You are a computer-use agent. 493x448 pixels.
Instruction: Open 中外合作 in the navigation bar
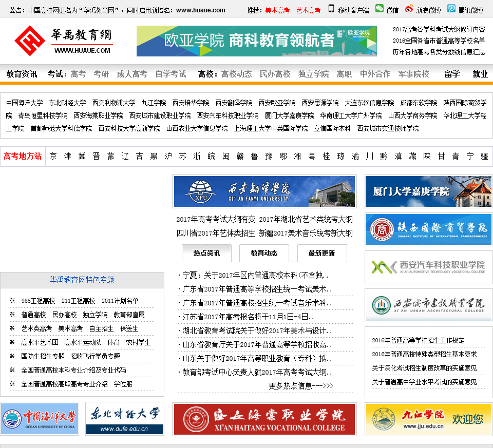tap(375, 74)
